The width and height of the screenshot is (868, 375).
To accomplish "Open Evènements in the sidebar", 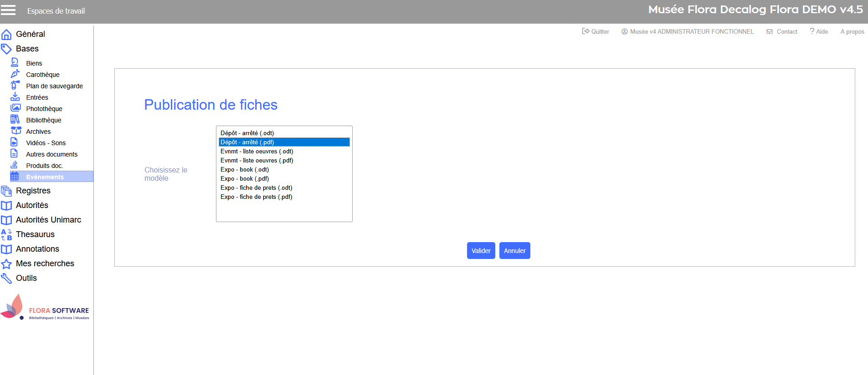I will (x=45, y=177).
